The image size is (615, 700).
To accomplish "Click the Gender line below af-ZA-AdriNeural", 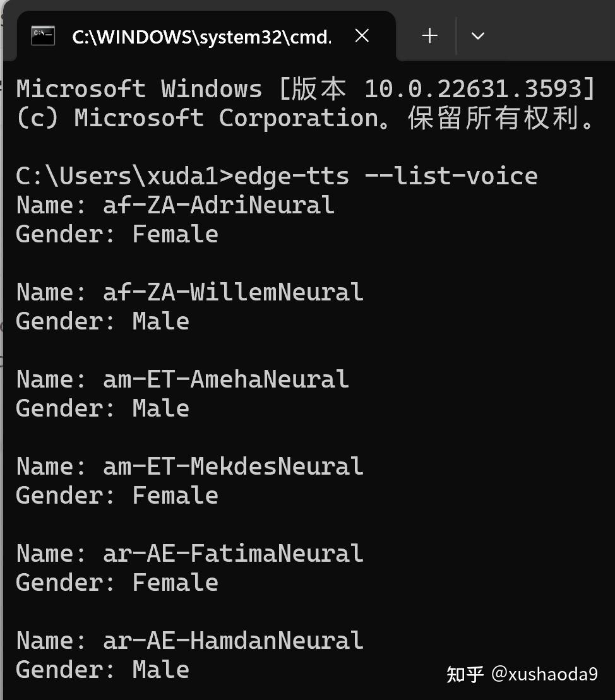I will [117, 234].
